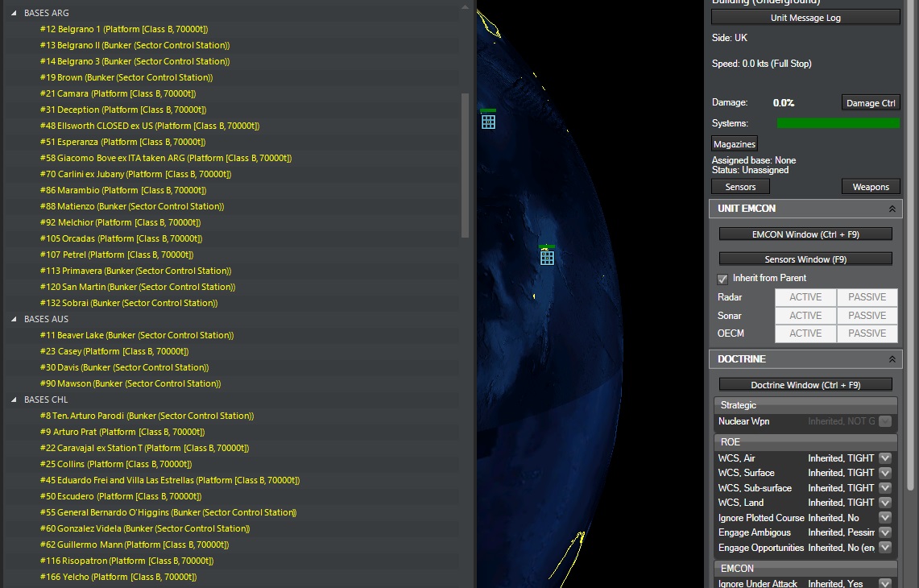Open WCS, Sub-surface dropdown
Image resolution: width=919 pixels, height=588 pixels.
click(x=885, y=488)
